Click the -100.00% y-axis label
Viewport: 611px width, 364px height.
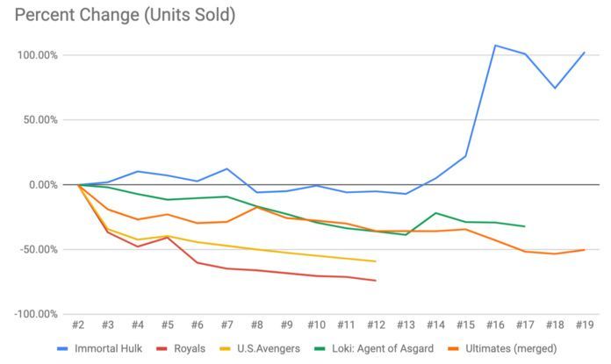[36, 314]
